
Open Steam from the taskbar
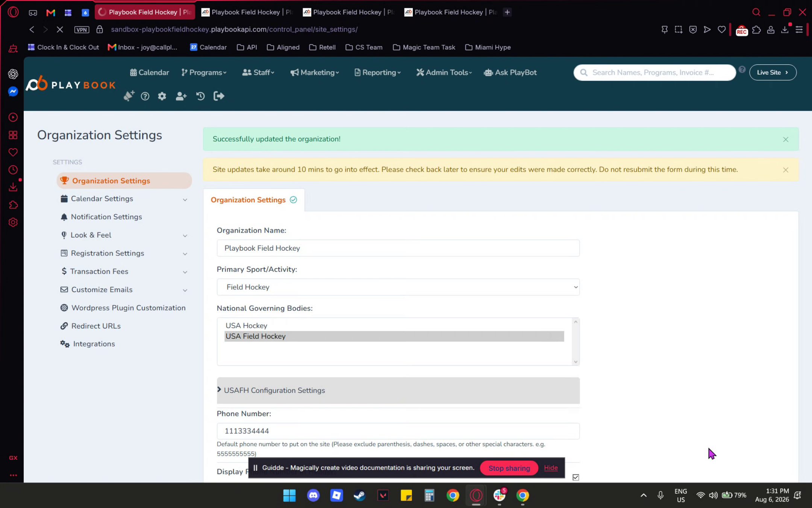[359, 495]
